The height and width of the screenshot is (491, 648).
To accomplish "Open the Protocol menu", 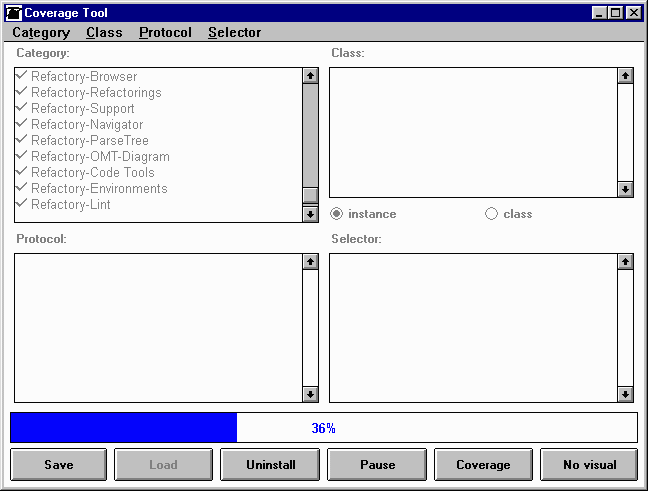I will (165, 32).
